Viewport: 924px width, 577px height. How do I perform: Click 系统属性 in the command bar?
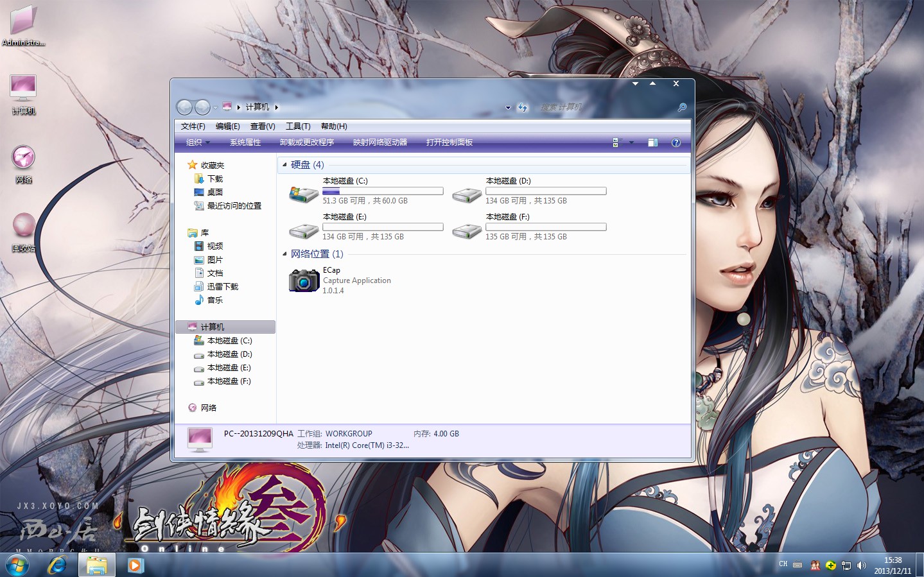pyautogui.click(x=245, y=142)
